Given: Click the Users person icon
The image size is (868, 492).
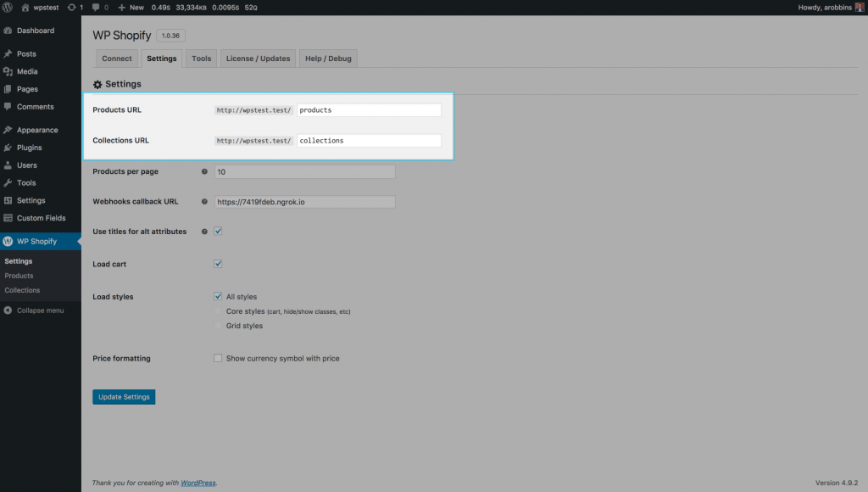Looking at the screenshot, I should click(8, 165).
